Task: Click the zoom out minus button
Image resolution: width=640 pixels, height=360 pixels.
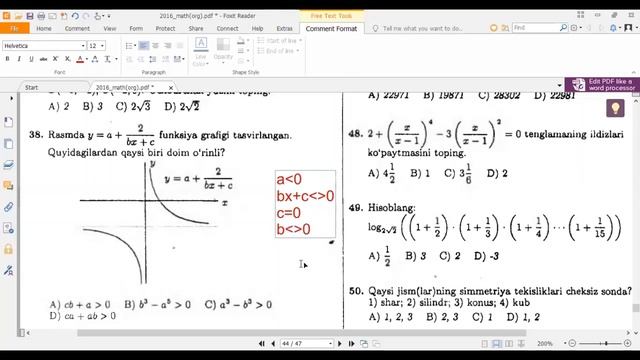Action: pyautogui.click(x=572, y=344)
